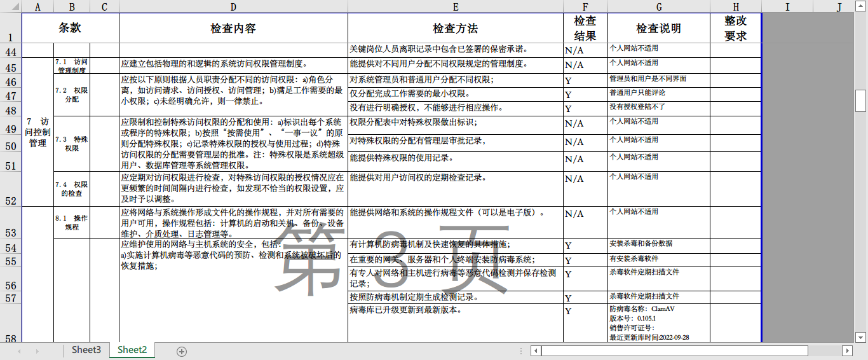The image size is (868, 360).
Task: Select column F header
Action: click(585, 6)
